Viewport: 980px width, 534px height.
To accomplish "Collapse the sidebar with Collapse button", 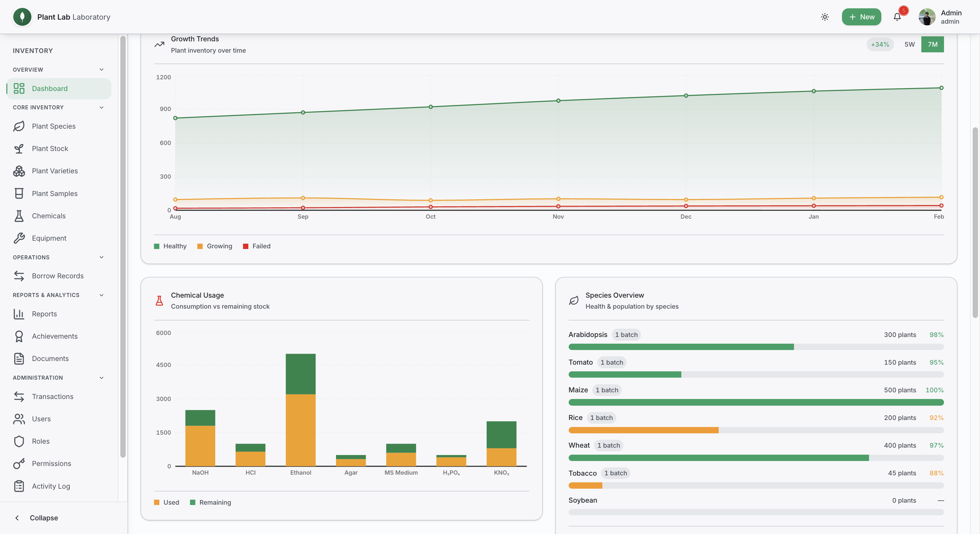I will pyautogui.click(x=37, y=518).
